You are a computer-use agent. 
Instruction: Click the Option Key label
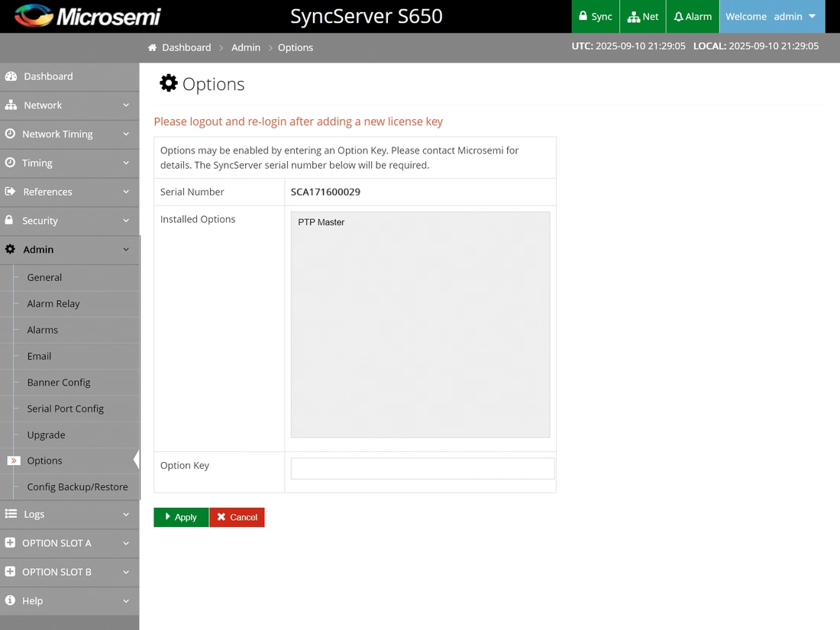pos(185,466)
